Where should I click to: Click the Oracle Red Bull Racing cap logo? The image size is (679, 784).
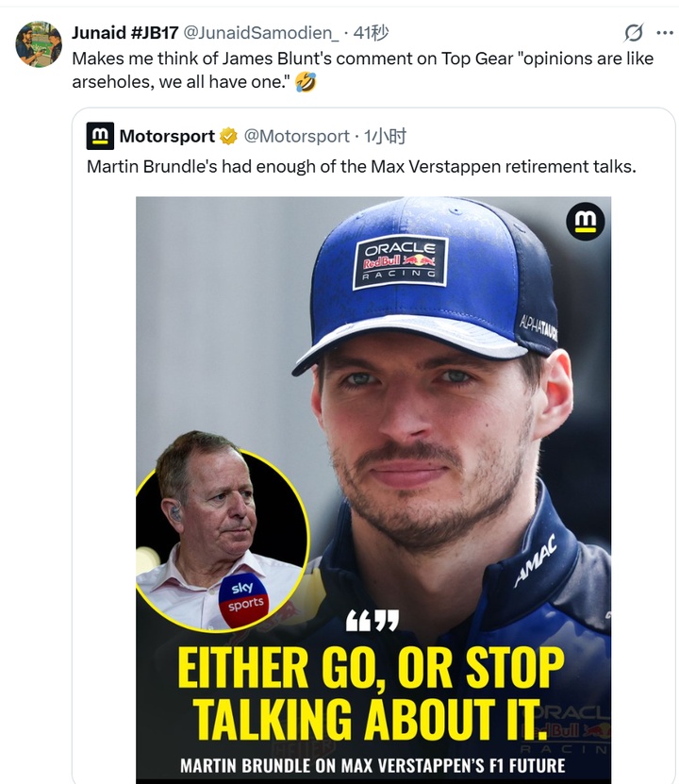point(400,261)
